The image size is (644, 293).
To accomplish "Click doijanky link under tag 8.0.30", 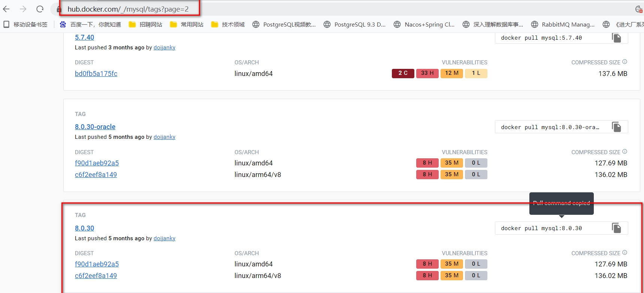I will pyautogui.click(x=164, y=238).
